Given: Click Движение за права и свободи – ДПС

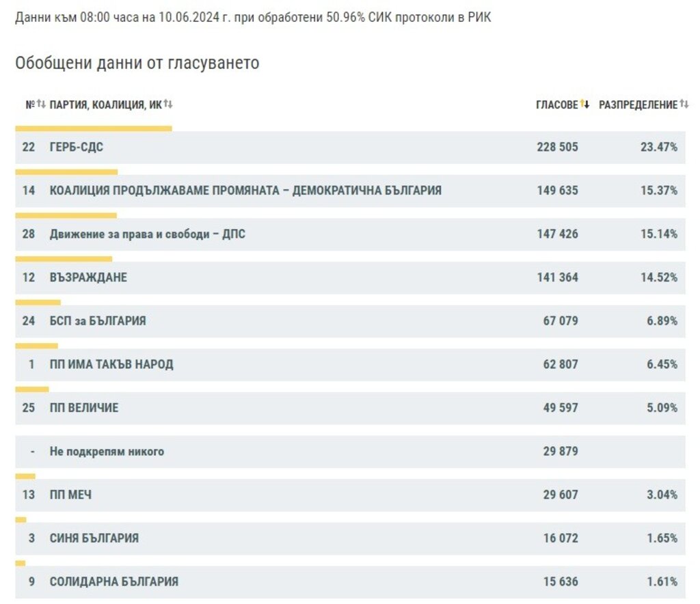Looking at the screenshot, I should (x=147, y=234).
